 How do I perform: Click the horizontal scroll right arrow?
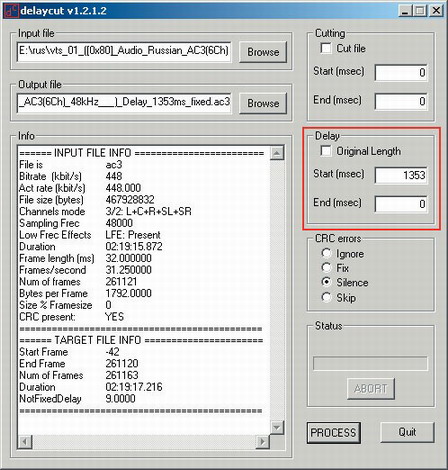263,442
